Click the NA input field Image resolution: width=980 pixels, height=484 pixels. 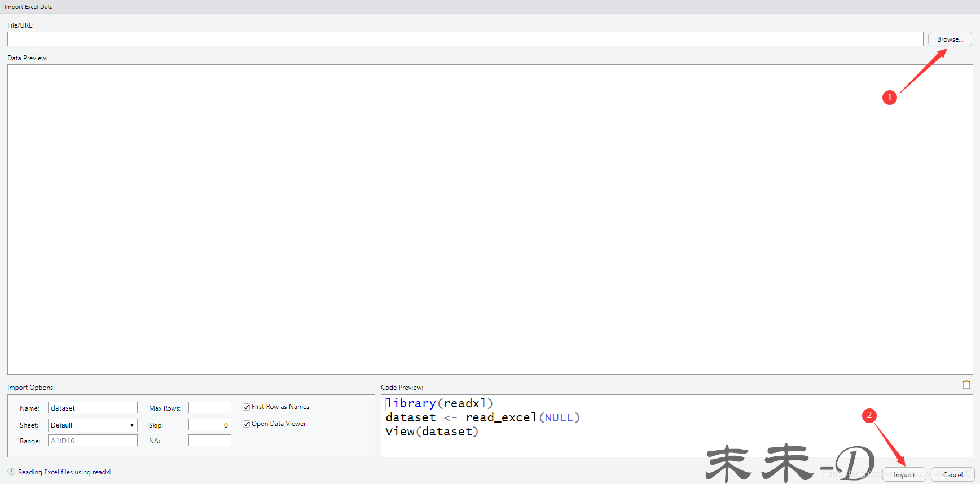(x=210, y=441)
